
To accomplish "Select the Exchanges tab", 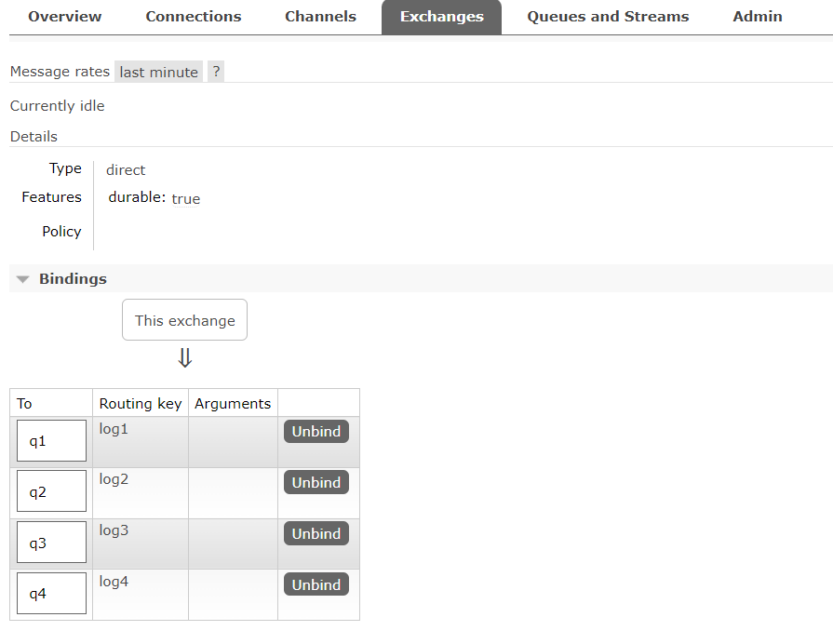I will (x=441, y=17).
